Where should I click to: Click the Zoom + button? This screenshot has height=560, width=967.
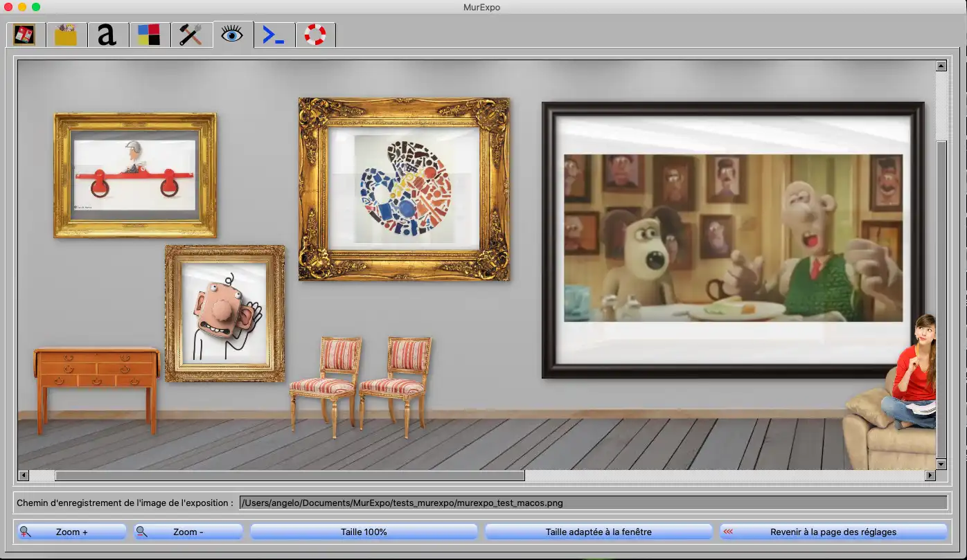pos(72,532)
